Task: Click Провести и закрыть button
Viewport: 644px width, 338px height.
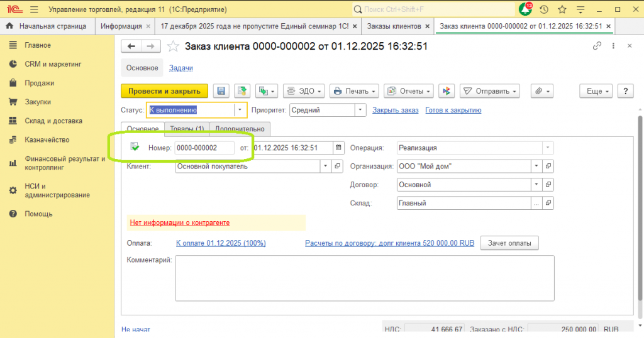Action: 164,91
